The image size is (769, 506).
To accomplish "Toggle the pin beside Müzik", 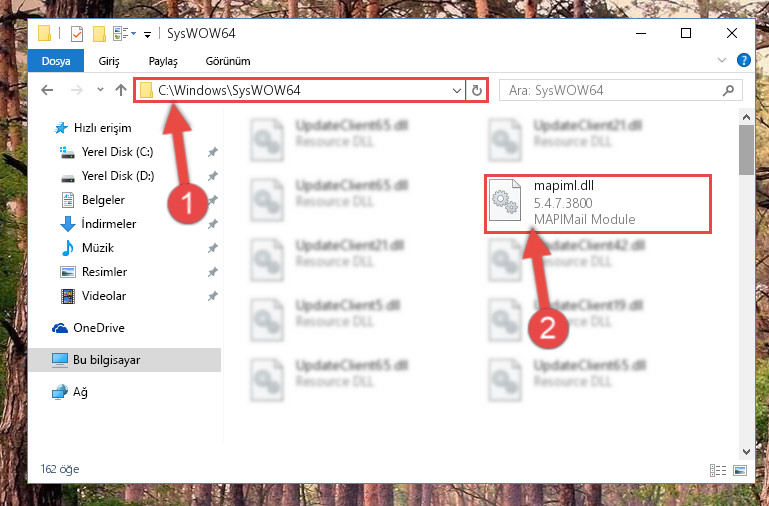I will click(x=212, y=248).
